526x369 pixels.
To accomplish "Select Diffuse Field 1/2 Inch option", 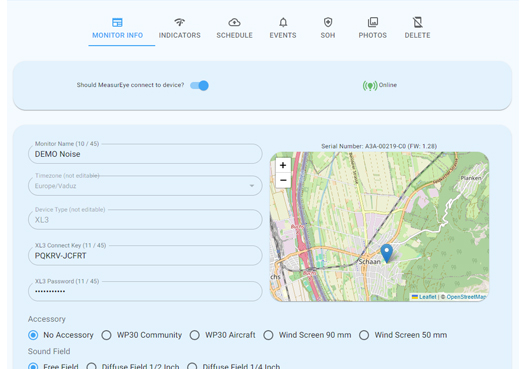I will point(92,366).
